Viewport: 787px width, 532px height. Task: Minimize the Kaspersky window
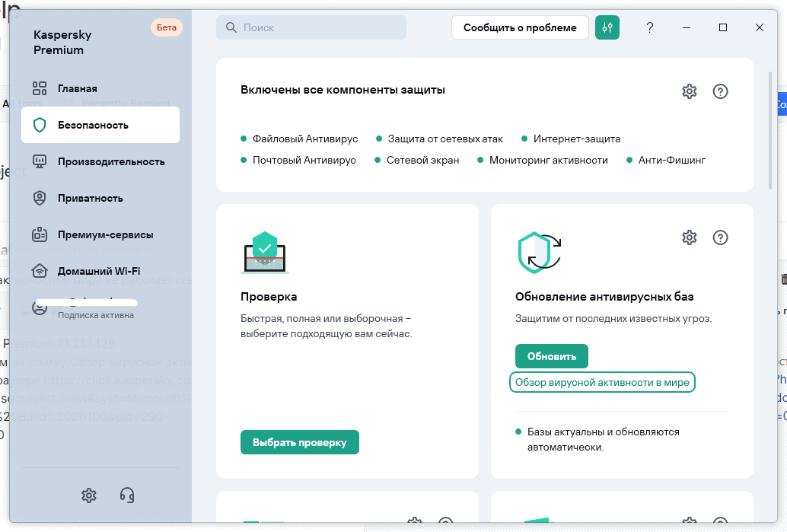(687, 27)
